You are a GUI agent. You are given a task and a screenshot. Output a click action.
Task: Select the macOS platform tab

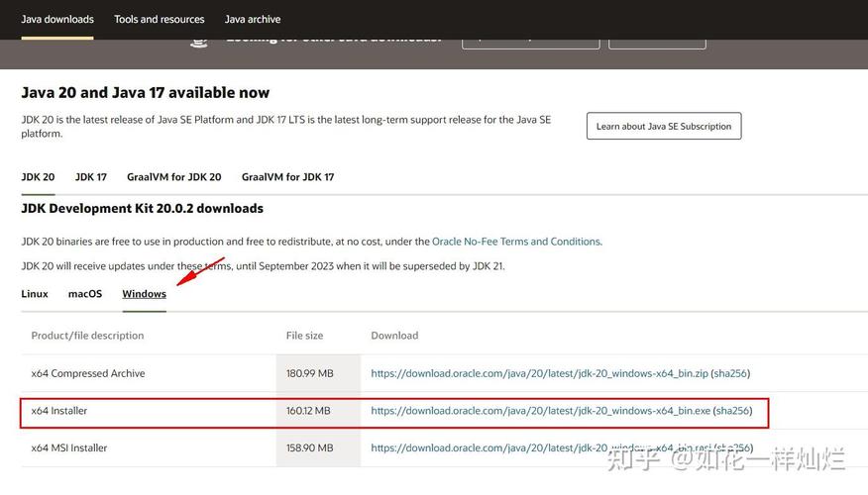tap(84, 294)
